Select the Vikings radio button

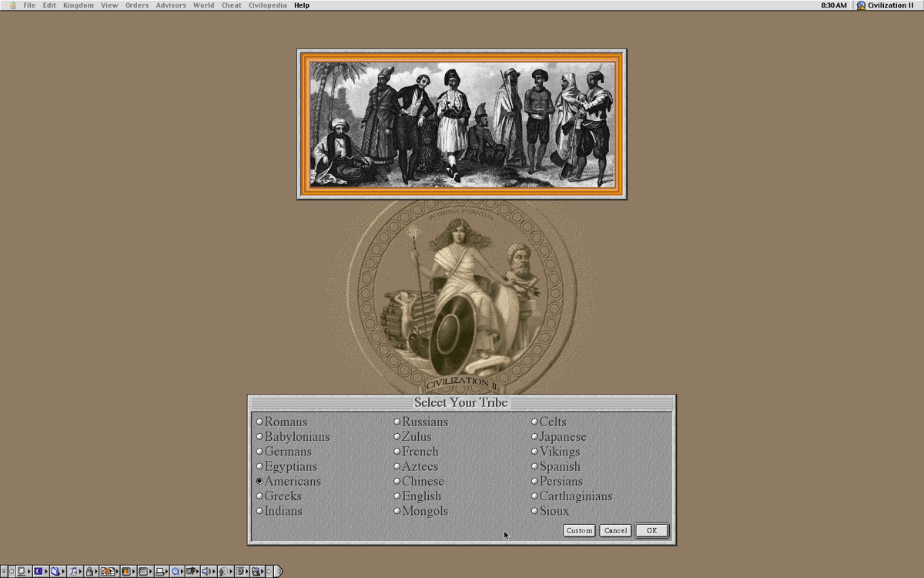(555, 452)
